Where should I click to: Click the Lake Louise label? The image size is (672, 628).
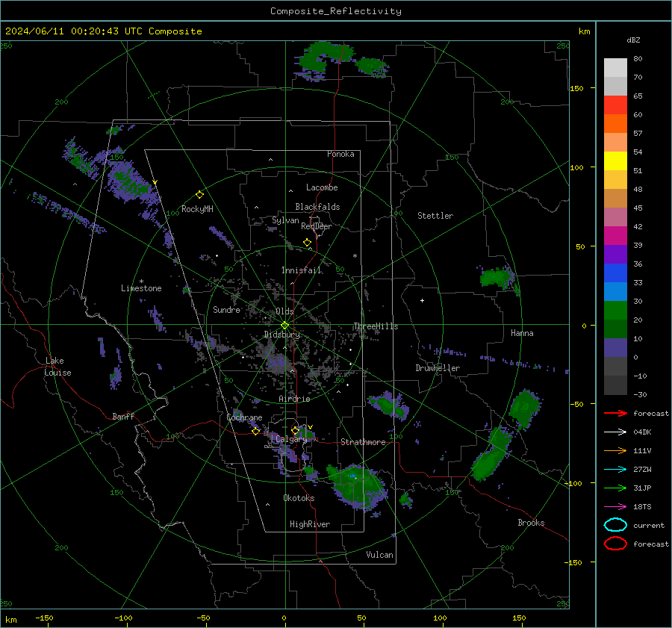[58, 367]
